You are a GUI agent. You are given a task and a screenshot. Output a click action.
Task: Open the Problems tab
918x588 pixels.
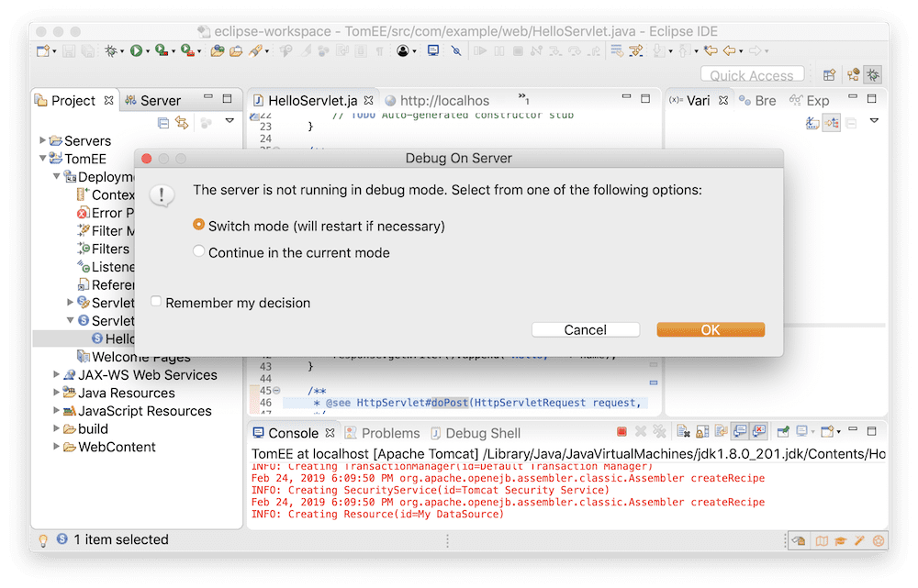click(x=383, y=433)
